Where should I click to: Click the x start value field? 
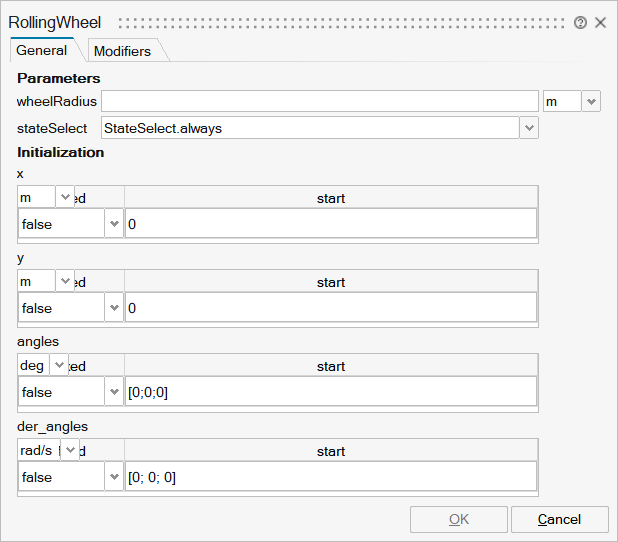coord(330,224)
